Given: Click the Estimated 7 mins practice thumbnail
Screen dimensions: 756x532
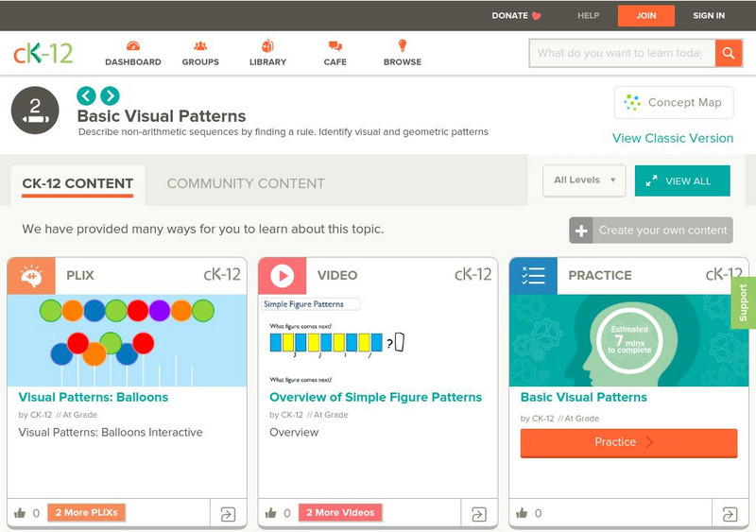Looking at the screenshot, I should (x=628, y=340).
